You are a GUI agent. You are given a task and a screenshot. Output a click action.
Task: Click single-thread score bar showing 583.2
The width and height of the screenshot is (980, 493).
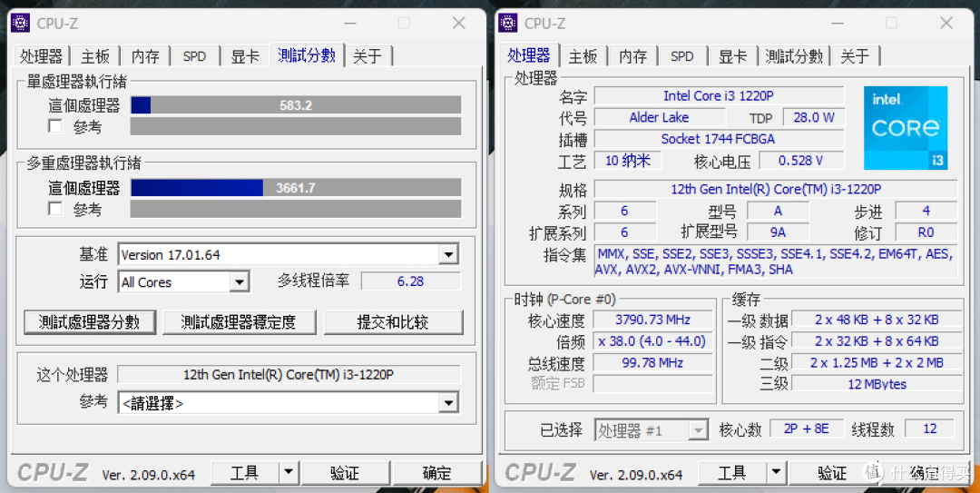(x=296, y=105)
